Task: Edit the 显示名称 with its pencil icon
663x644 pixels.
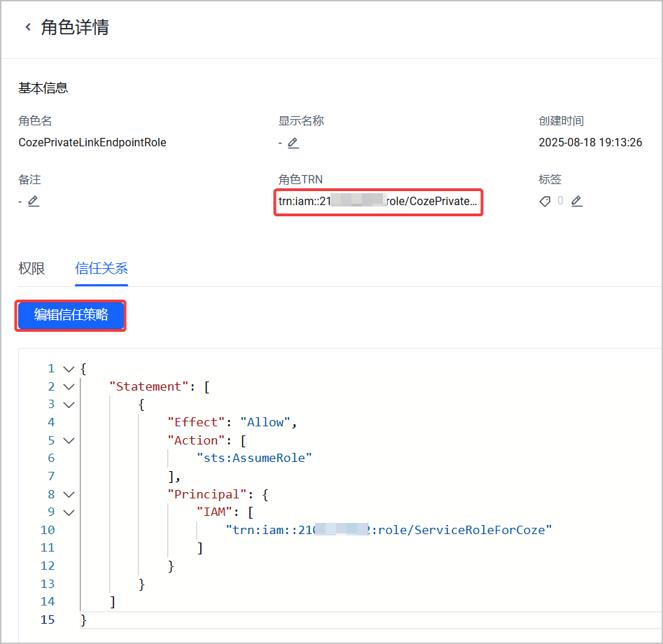Action: (293, 143)
